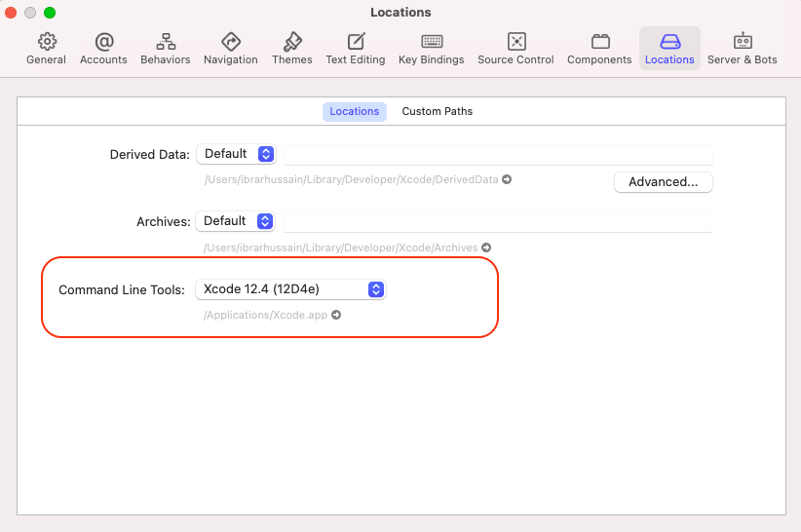Reveal DerivedData folder via arrow icon
This screenshot has height=532, width=801.
507,179
